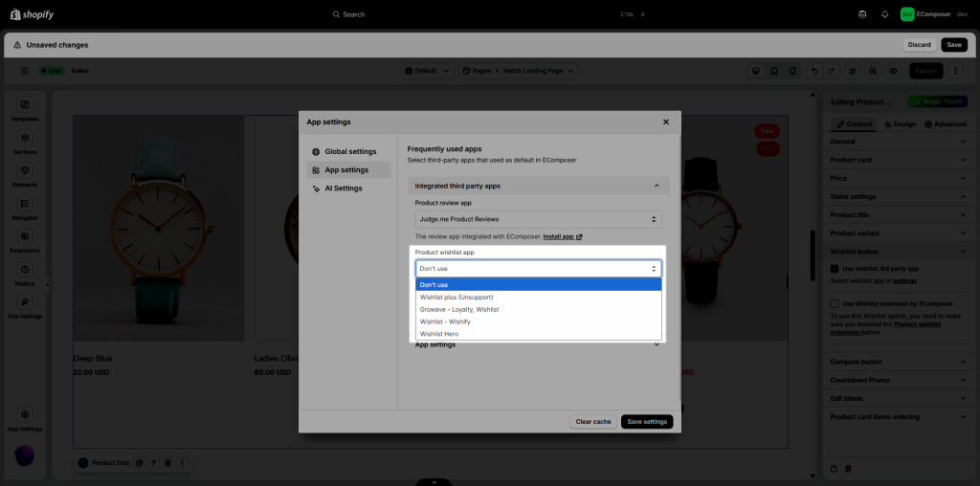
Task: Open the Templates panel in sidebar
Action: click(x=25, y=105)
